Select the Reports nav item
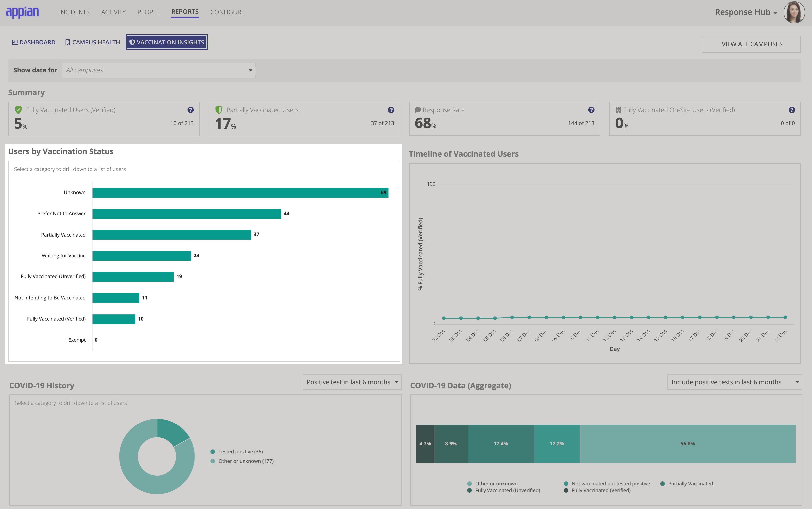This screenshot has width=812, height=509. (x=185, y=12)
